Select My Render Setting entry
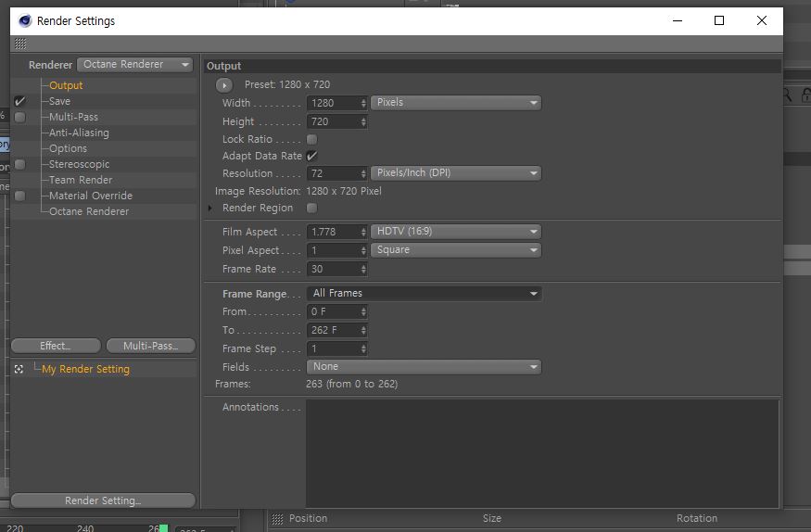 (86, 369)
